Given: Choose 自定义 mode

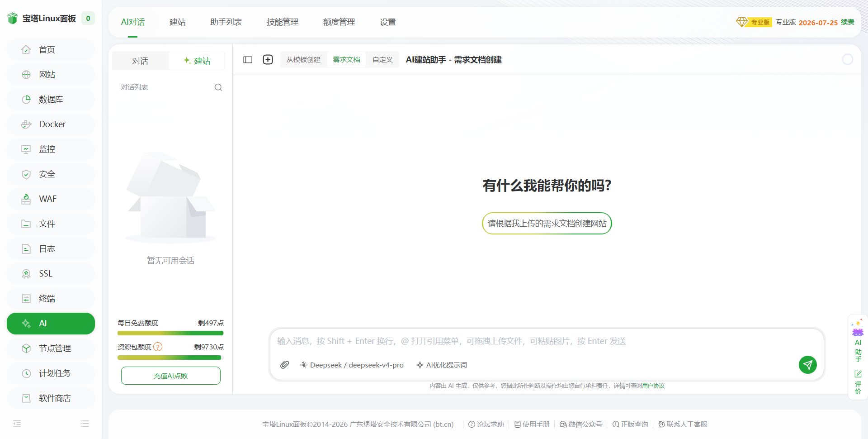Looking at the screenshot, I should click(x=382, y=60).
